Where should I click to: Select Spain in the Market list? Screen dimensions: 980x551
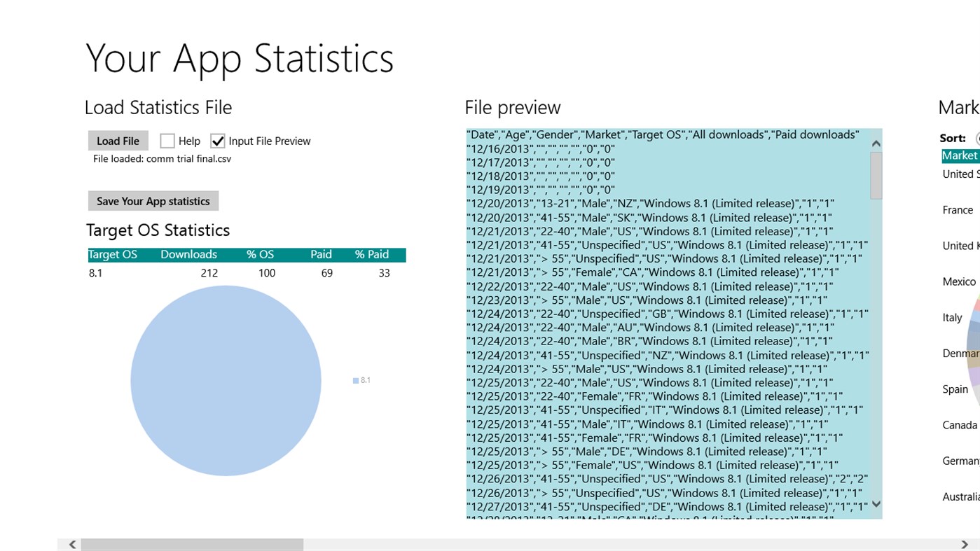[x=955, y=389]
